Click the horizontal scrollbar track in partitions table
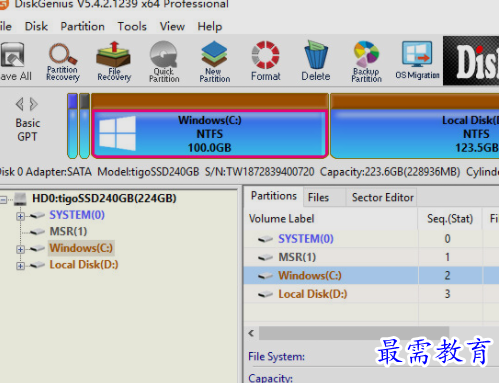 473,333
